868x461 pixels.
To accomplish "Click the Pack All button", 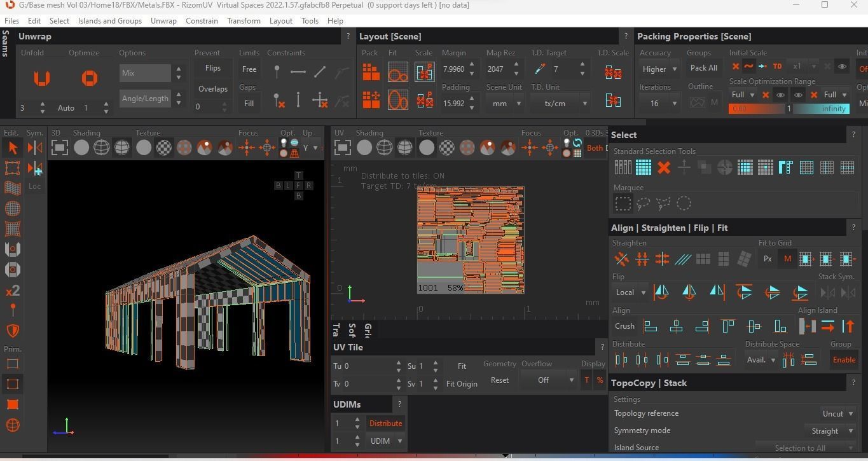I will tap(704, 68).
